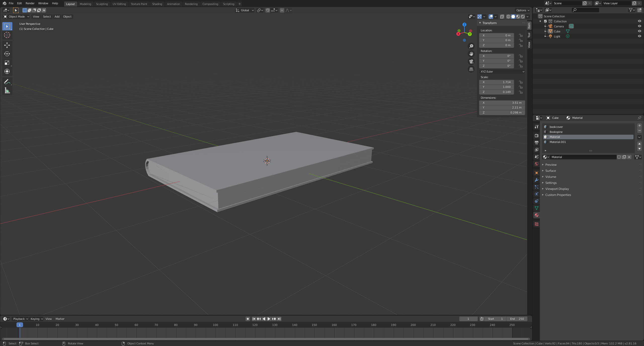The width and height of the screenshot is (644, 346).
Task: Select the Annotate pencil tool
Action: (7, 82)
